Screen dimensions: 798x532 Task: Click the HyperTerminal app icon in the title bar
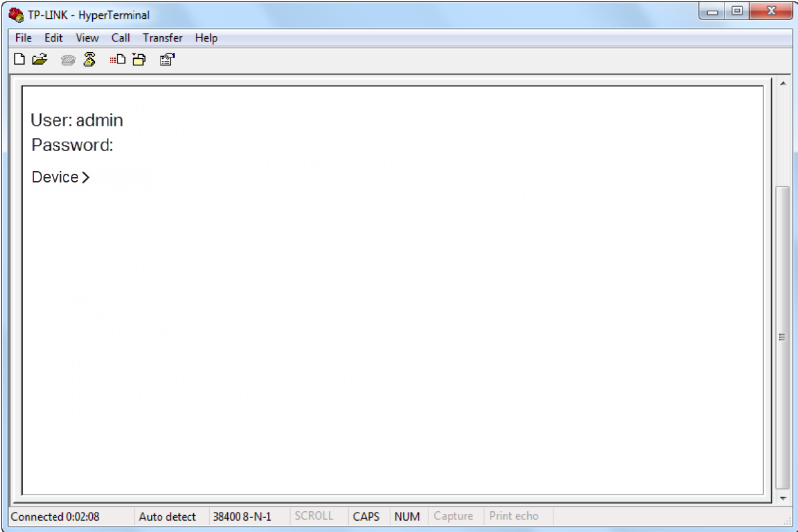pos(16,15)
